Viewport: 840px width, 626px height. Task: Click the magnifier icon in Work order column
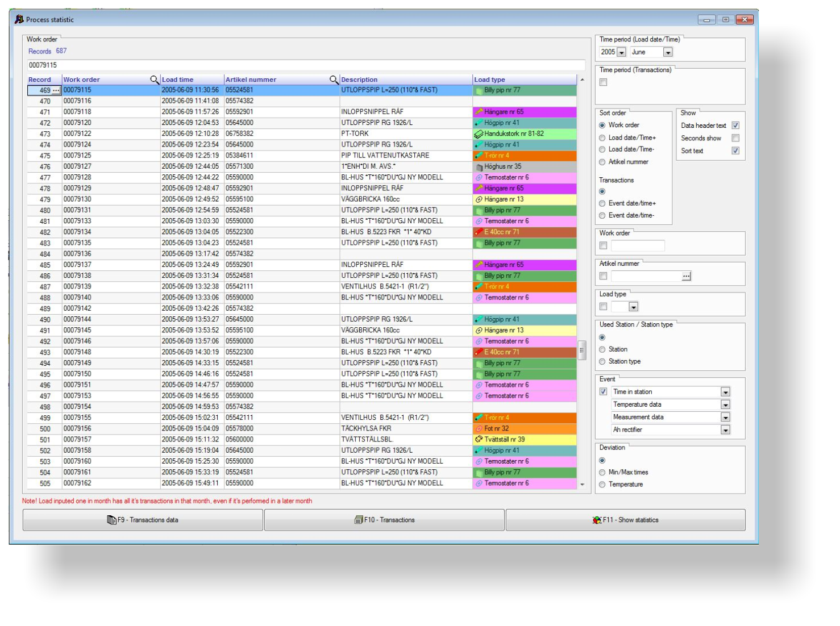(154, 80)
